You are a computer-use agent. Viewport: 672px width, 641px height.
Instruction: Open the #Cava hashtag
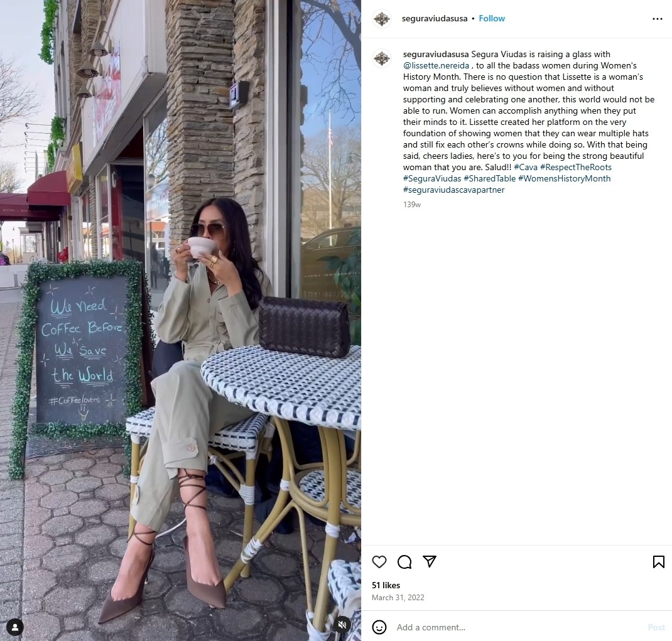(x=526, y=167)
